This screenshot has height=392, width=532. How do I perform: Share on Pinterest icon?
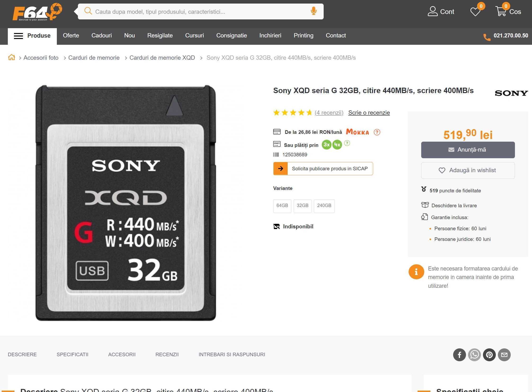coord(489,355)
